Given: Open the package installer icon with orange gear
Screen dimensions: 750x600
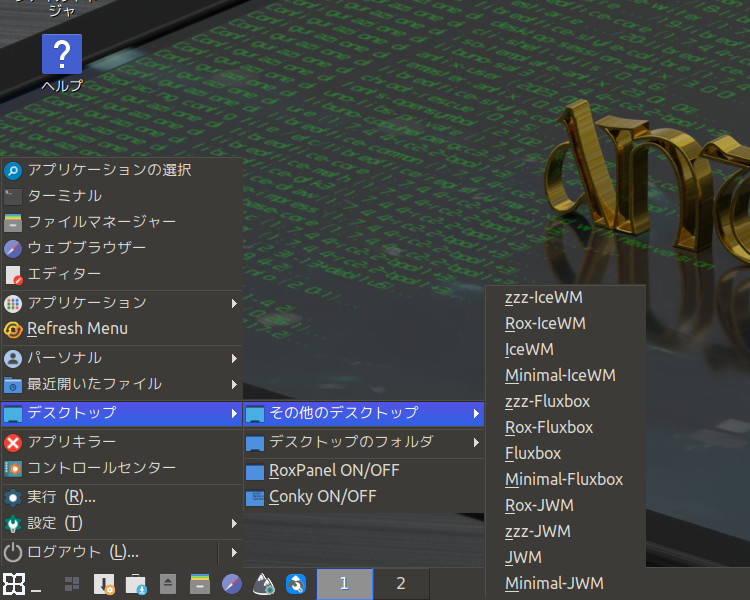Looking at the screenshot, I should 104,584.
